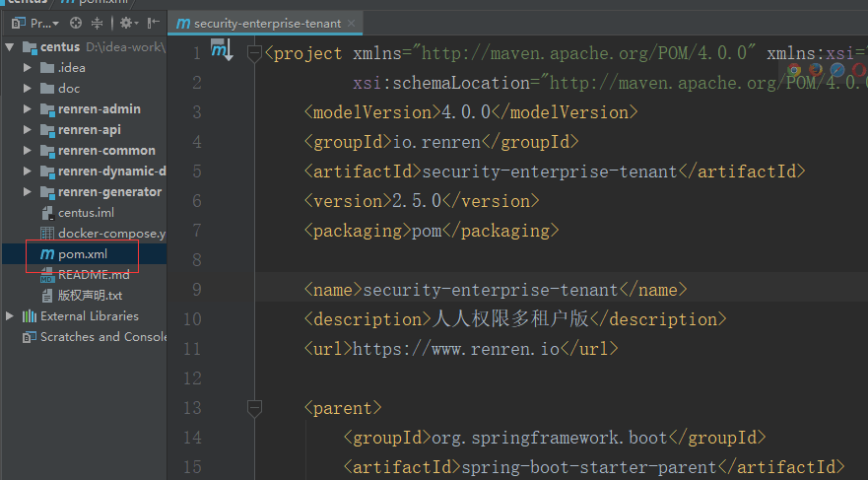Click spring-boot-starter-parent artifactId text
The width and height of the screenshot is (868, 480).
pos(589,467)
